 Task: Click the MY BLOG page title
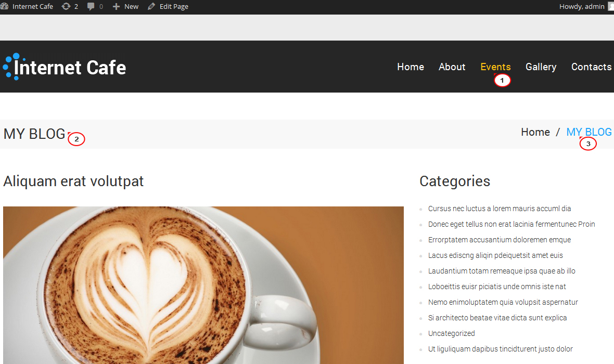(34, 134)
